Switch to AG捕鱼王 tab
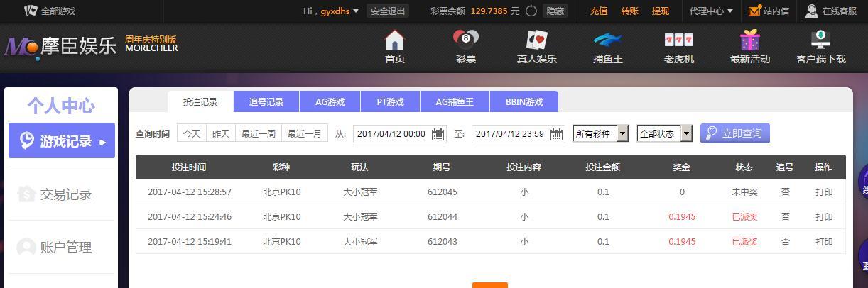The height and width of the screenshot is (288, 868). pyautogui.click(x=455, y=101)
